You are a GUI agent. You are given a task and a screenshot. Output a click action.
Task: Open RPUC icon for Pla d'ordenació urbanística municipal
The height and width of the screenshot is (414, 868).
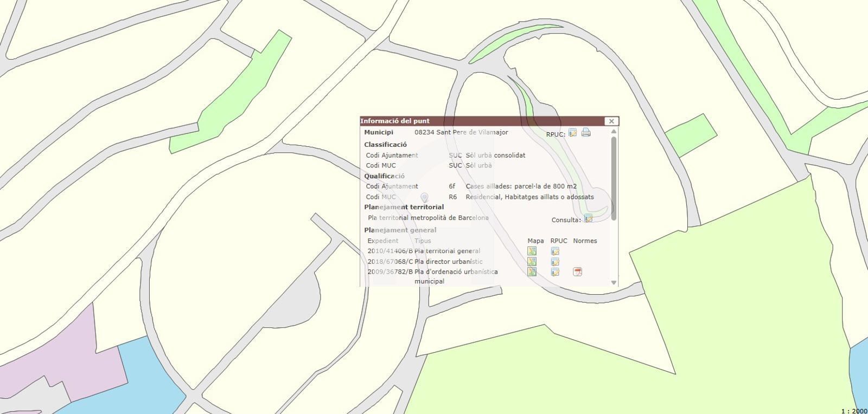[x=555, y=272]
